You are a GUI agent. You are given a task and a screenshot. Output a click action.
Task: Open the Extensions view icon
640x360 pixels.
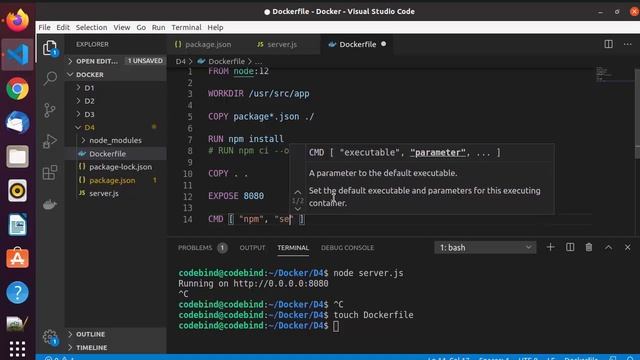coord(50,172)
